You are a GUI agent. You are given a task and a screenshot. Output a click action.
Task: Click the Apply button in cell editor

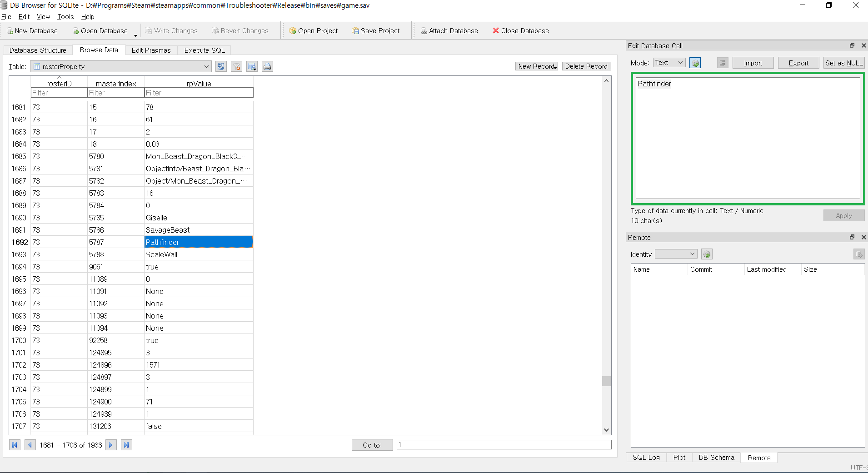844,215
